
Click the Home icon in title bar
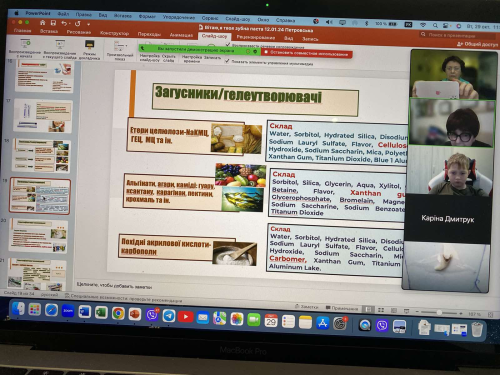pyautogui.click(x=42, y=22)
